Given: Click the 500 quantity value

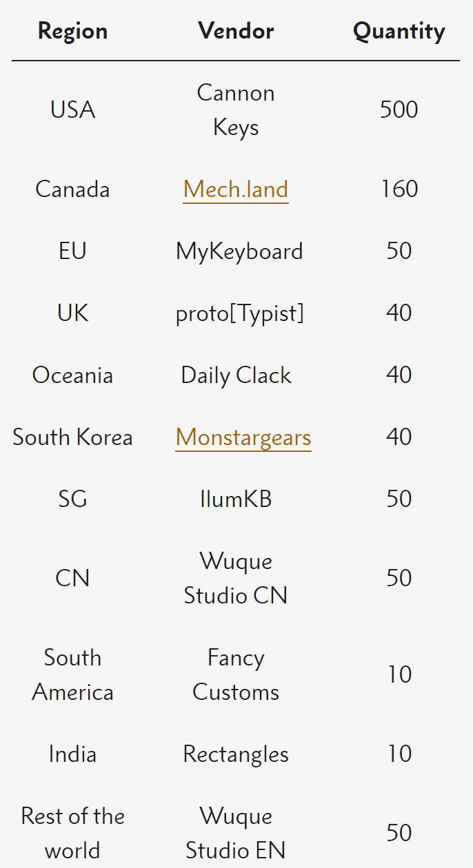Looking at the screenshot, I should [x=399, y=110].
